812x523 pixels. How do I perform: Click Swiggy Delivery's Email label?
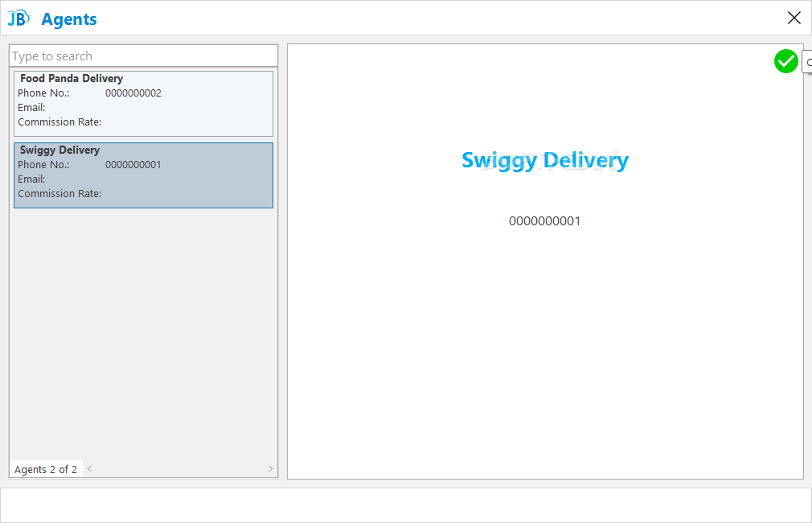pyautogui.click(x=31, y=179)
